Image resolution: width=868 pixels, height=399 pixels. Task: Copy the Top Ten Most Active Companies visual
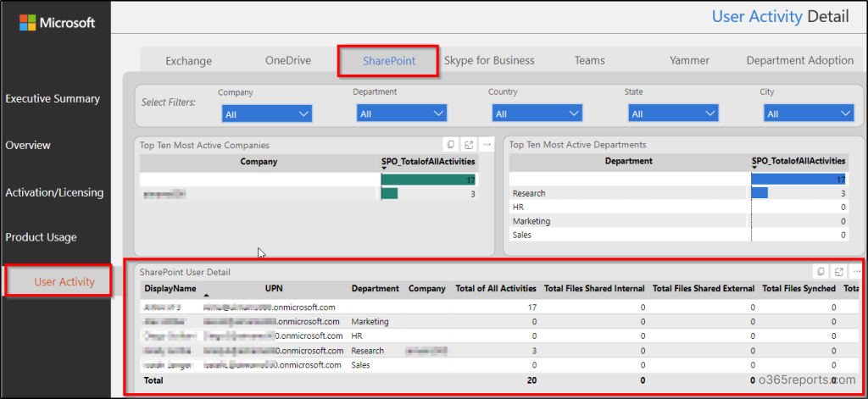tap(451, 145)
